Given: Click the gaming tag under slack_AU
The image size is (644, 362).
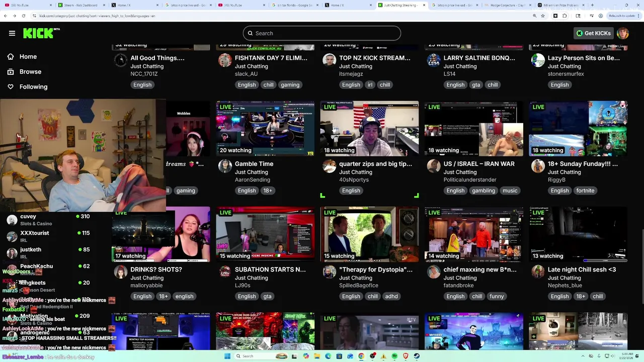Looking at the screenshot, I should [290, 85].
